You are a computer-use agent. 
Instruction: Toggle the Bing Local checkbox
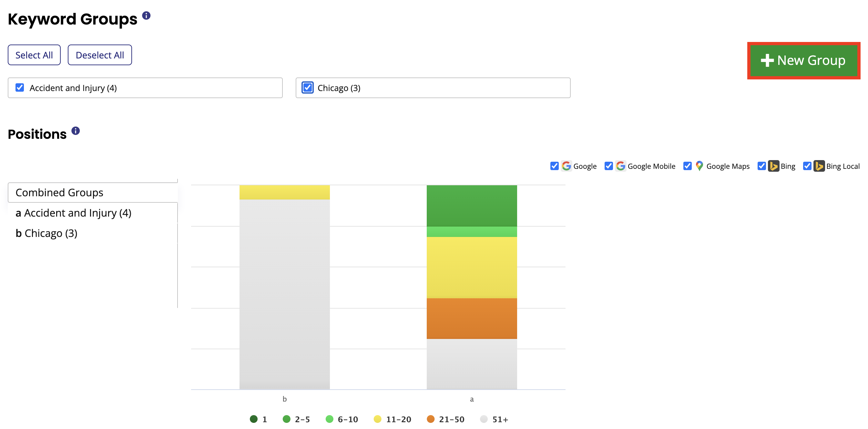pyautogui.click(x=807, y=166)
